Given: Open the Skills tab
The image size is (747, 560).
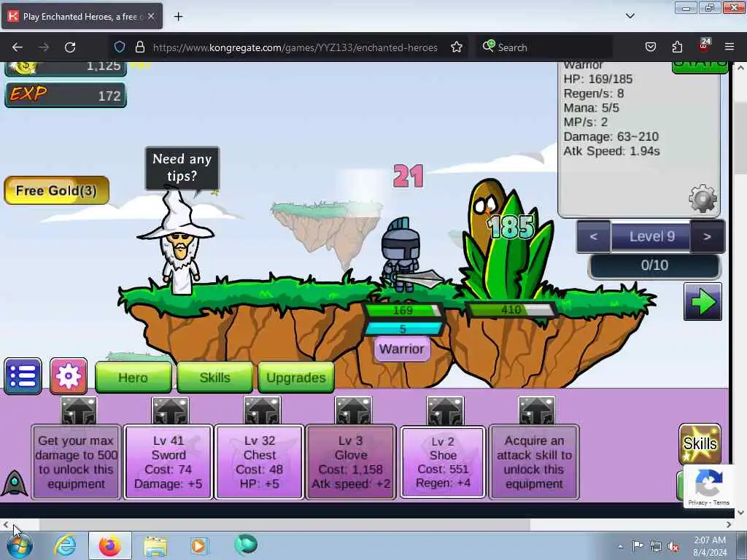Looking at the screenshot, I should (215, 378).
